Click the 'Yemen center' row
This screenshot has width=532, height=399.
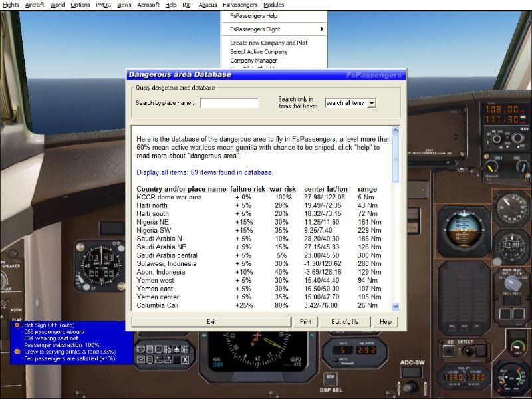pos(259,297)
